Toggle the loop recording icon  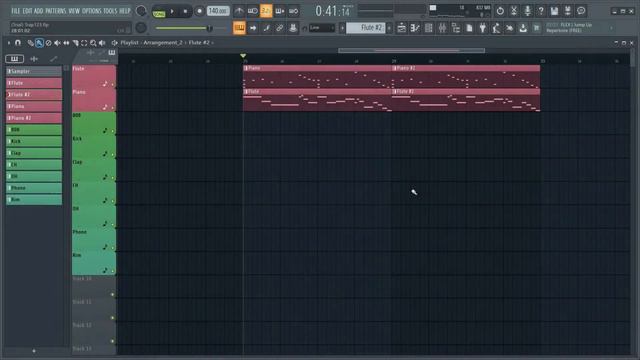point(293,11)
